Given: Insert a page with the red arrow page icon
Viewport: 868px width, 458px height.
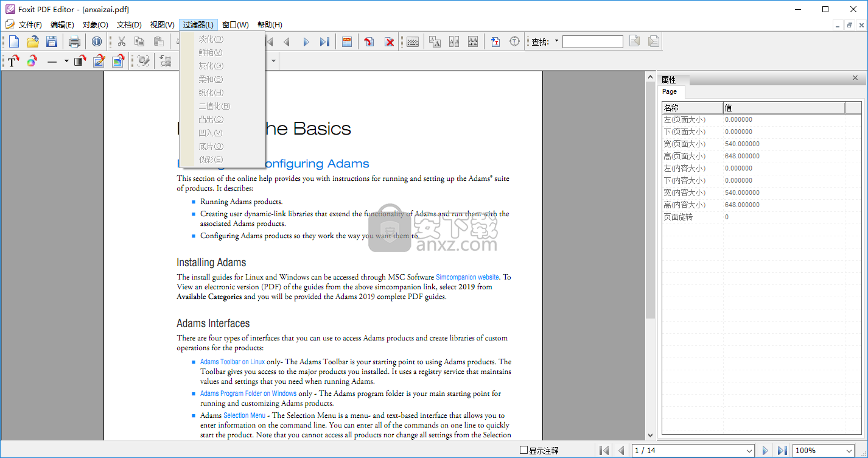Looking at the screenshot, I should coord(369,41).
